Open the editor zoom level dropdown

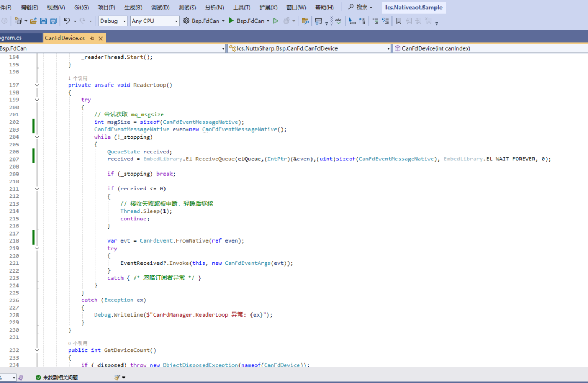[x=8, y=378]
